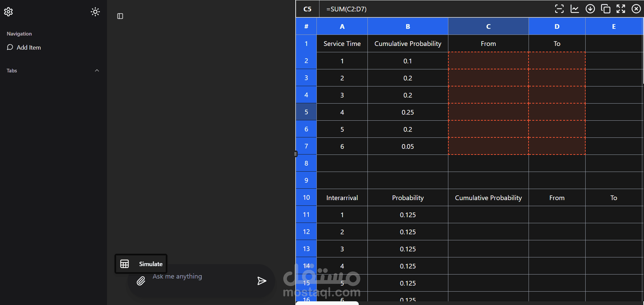Click the Probability cell in row 10
644x305 pixels.
(x=408, y=198)
